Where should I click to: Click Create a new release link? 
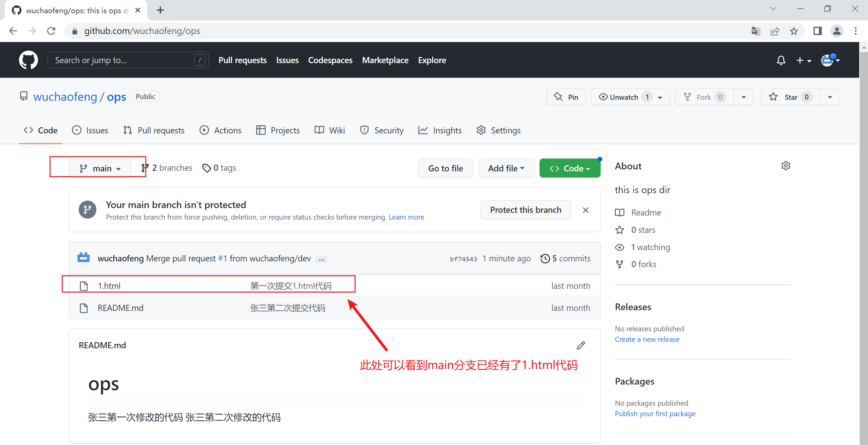click(647, 339)
